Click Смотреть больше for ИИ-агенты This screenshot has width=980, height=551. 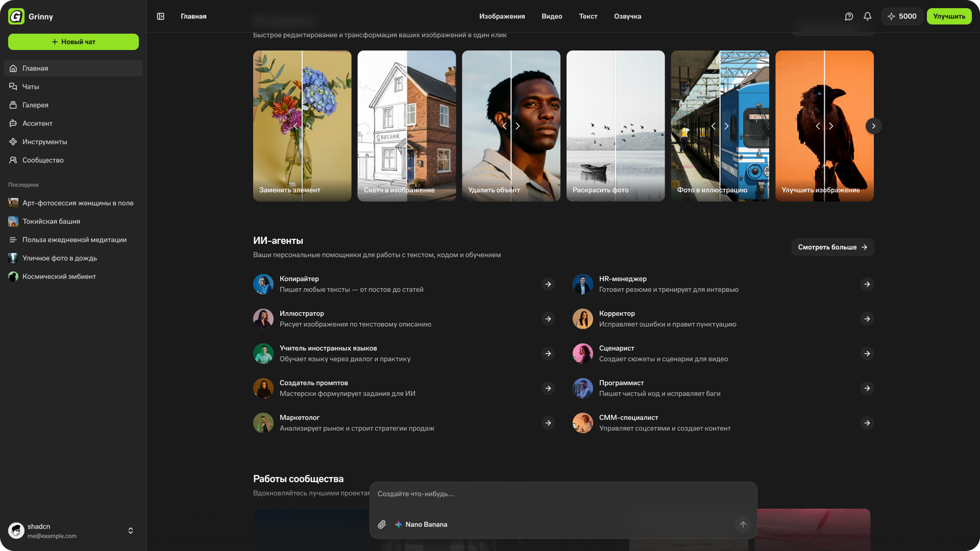pos(832,247)
